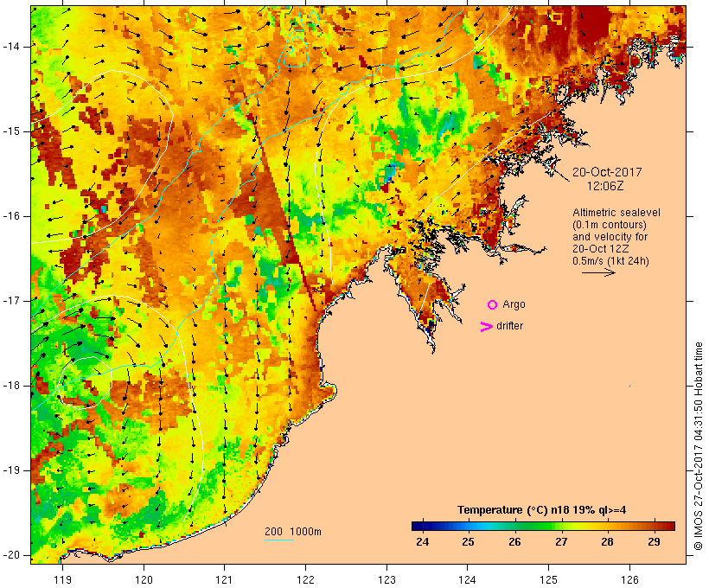This screenshot has width=709, height=588.
Task: Click the 0.5m/s velocity scale arrow
Action: tap(598, 272)
